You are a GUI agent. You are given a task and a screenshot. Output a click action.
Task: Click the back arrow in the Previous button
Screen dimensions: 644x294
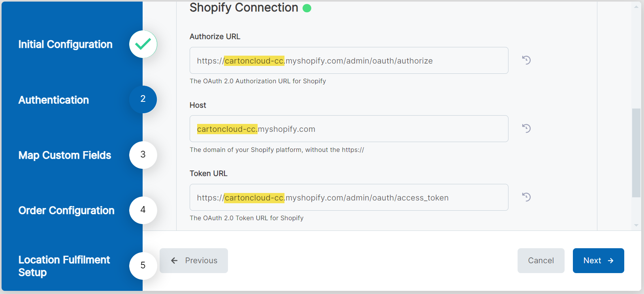(174, 260)
